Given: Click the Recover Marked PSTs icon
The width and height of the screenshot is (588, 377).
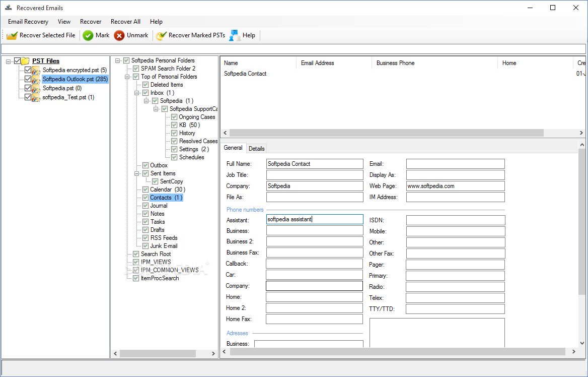Looking at the screenshot, I should 161,35.
